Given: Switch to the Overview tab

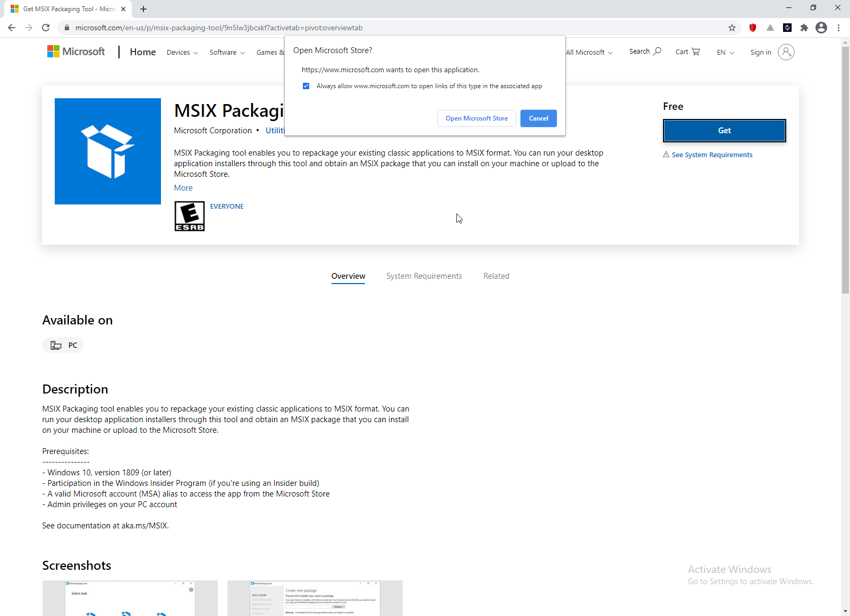Looking at the screenshot, I should (x=348, y=276).
